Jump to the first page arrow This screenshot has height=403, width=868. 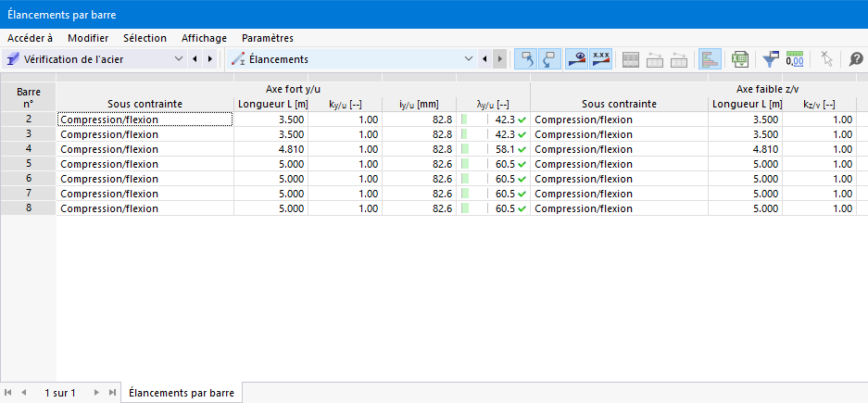(x=9, y=393)
